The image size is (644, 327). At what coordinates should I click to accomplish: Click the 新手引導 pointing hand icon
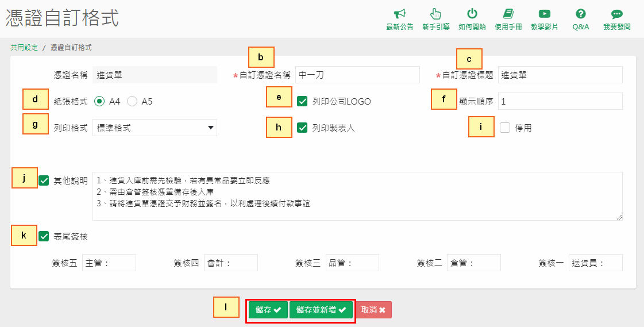pos(435,14)
